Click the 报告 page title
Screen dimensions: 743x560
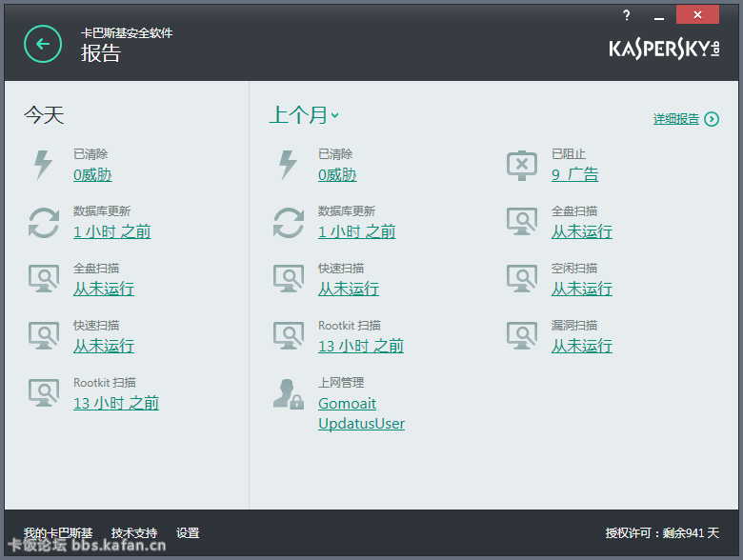(x=100, y=53)
